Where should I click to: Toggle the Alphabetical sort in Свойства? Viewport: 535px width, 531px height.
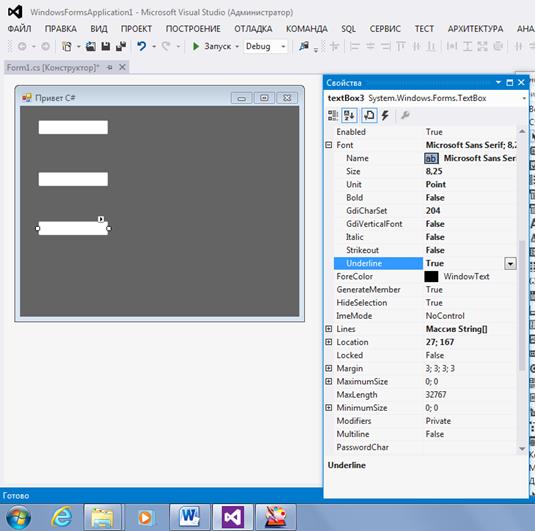[x=349, y=116]
